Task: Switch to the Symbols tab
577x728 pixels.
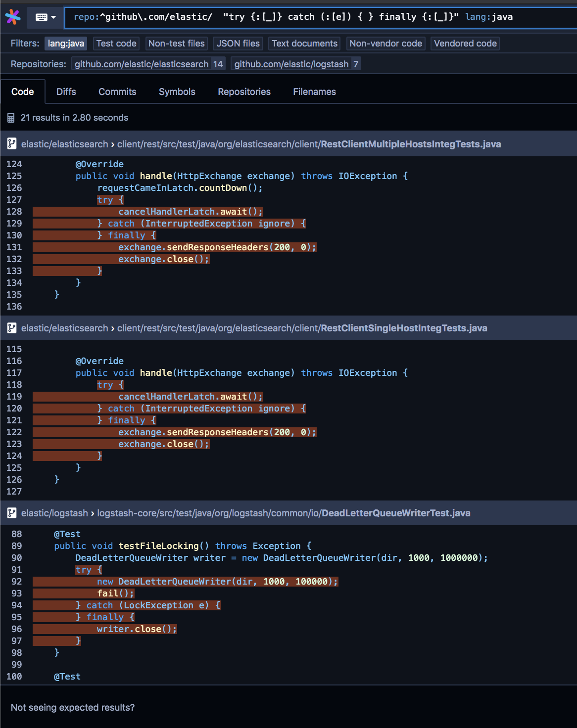Action: (177, 92)
